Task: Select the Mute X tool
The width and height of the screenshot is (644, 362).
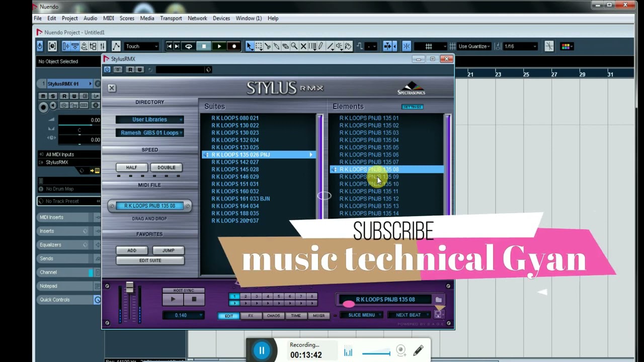Action: pyautogui.click(x=303, y=46)
